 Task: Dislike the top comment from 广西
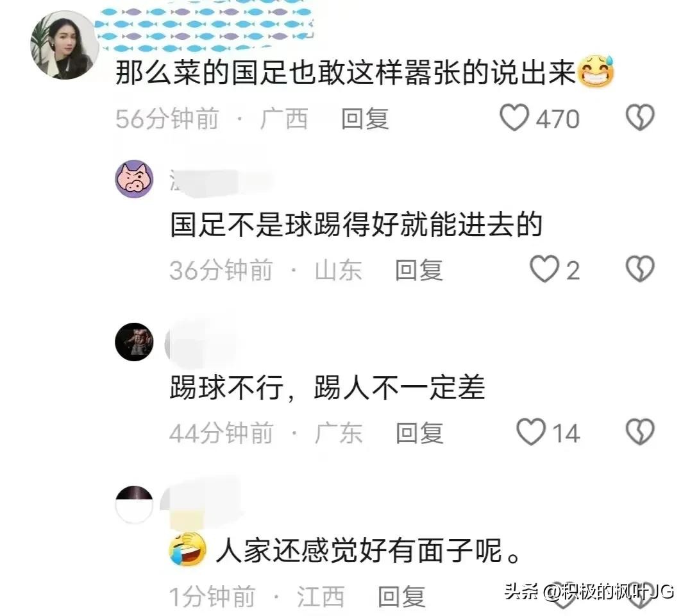[640, 117]
